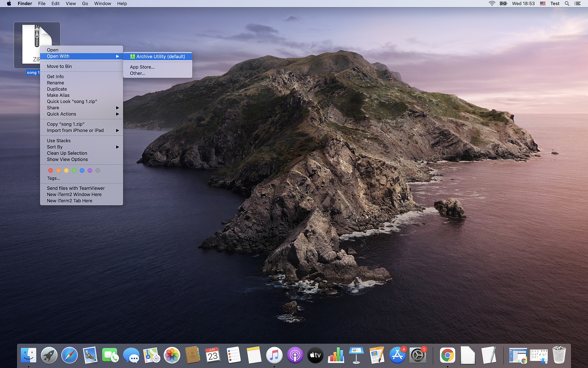Open Photos app in Dock

[x=172, y=355]
